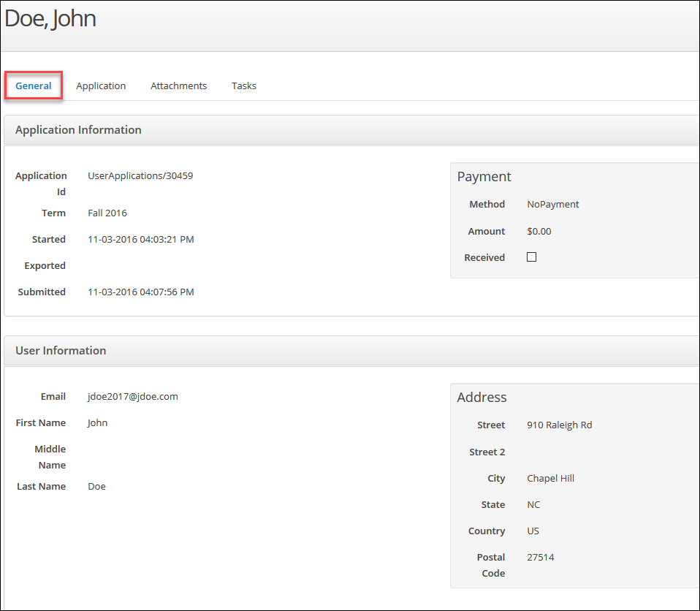Click the Doe, John page title
The image size is (700, 611).
coord(50,18)
